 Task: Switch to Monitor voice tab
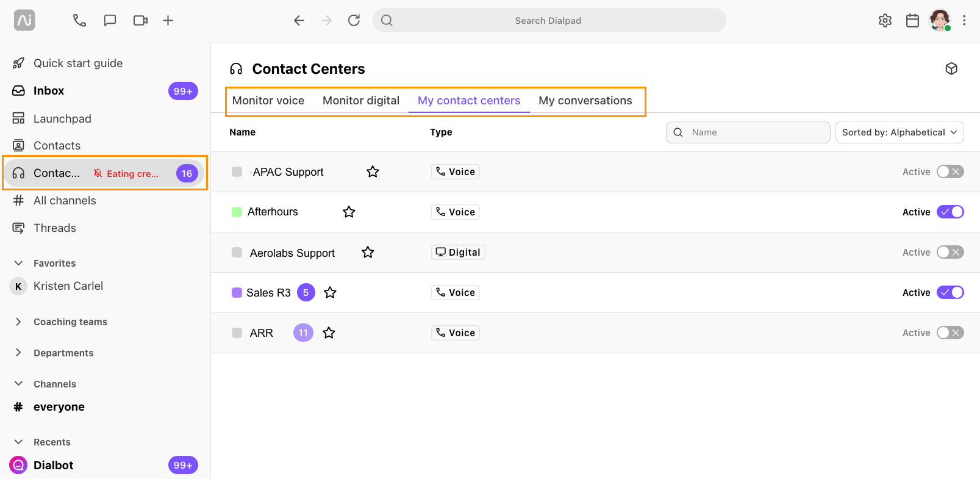268,101
